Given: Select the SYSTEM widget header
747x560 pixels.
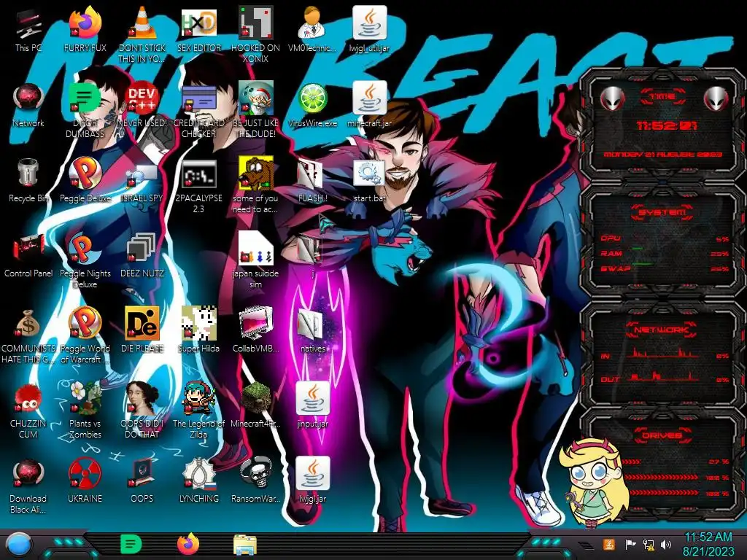Looking at the screenshot, I should pyautogui.click(x=662, y=212).
